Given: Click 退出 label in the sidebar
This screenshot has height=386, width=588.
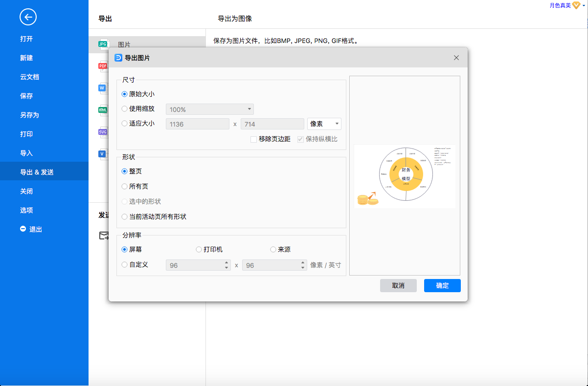Looking at the screenshot, I should [36, 229].
